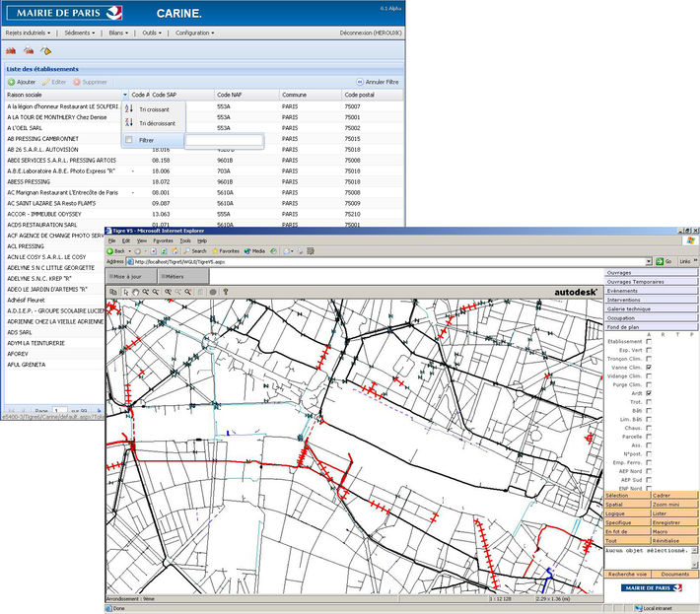Check the Etablissement layer checkbox
Viewport: 700px width, 614px height.
649,341
